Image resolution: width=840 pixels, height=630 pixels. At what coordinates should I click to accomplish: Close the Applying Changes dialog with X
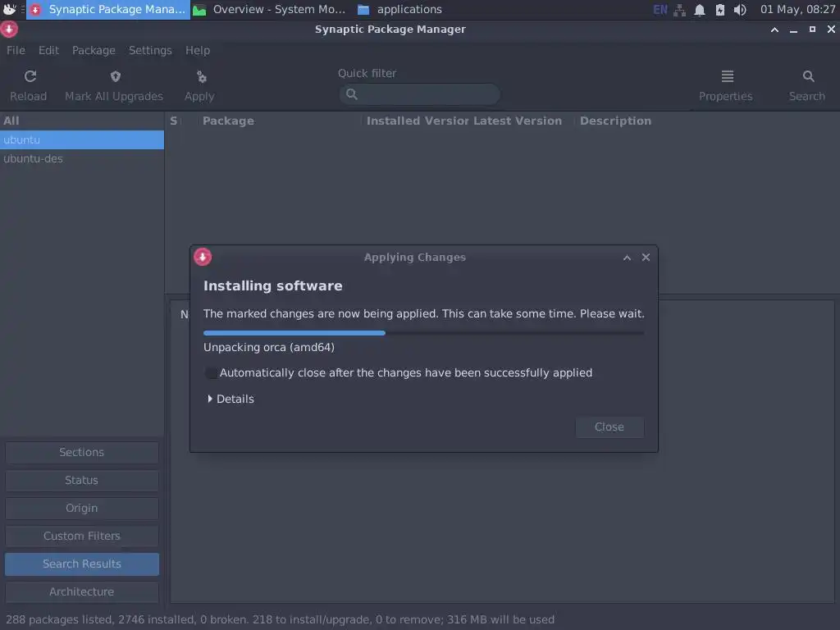pyautogui.click(x=646, y=257)
